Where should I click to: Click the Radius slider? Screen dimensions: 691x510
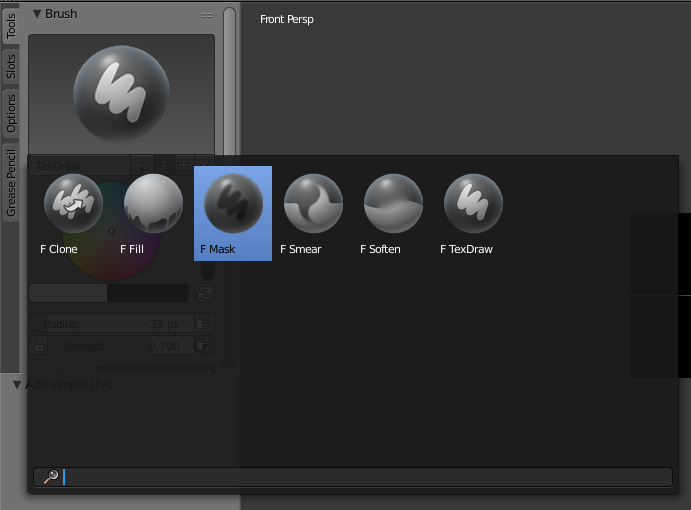tap(111, 324)
